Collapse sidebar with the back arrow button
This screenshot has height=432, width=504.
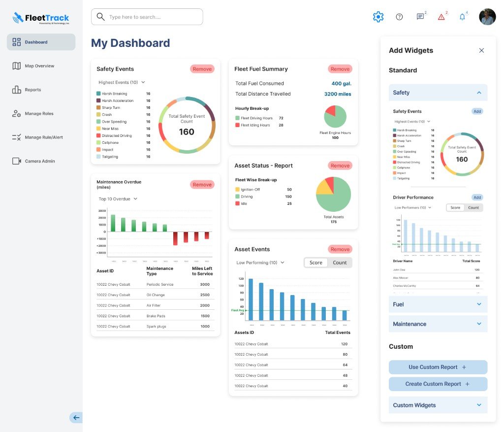(x=76, y=418)
